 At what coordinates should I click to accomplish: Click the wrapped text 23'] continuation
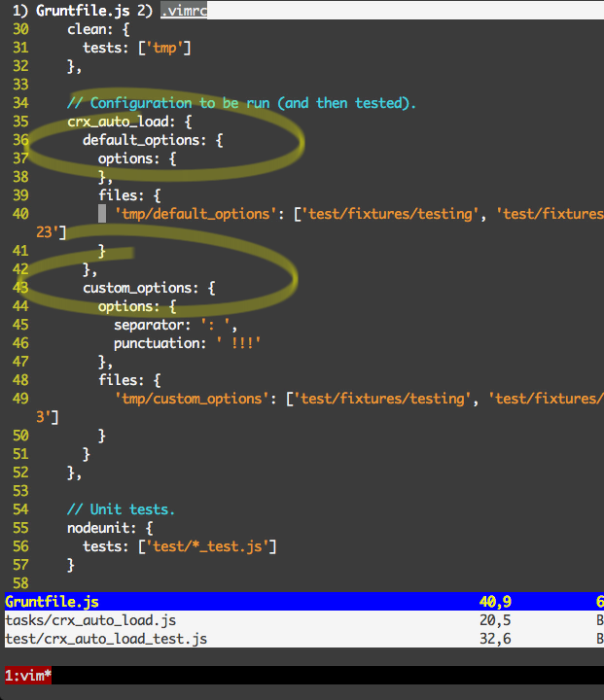coord(51,232)
